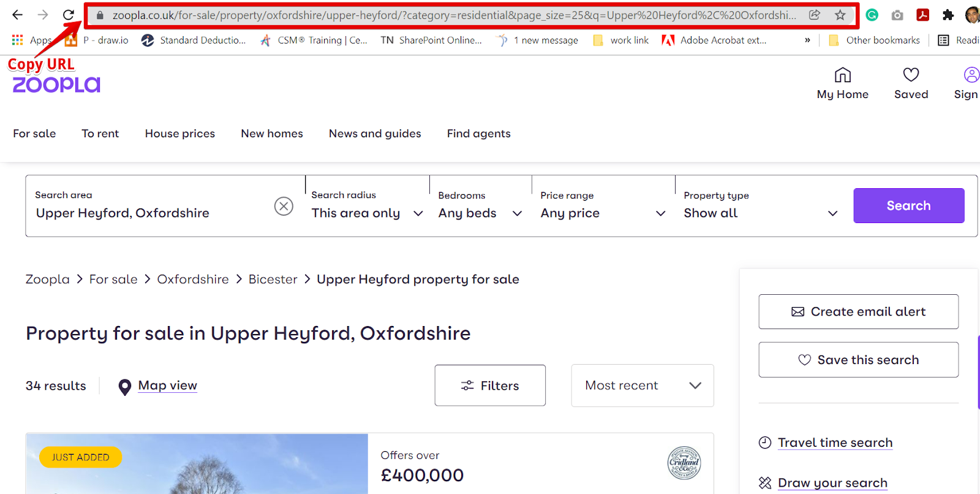Switch to Map view
Screen dimensions: 980x494
158,386
